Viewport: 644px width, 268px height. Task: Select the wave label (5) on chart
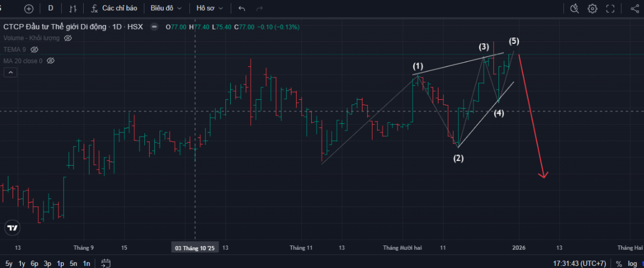(514, 41)
